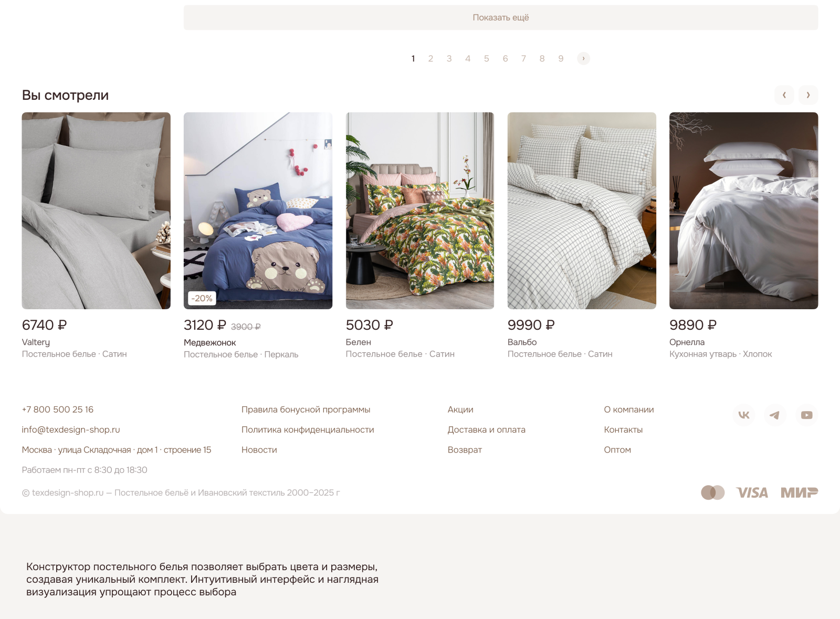Open the Telegram channel icon
Viewport: 840px width, 619px height.
pyautogui.click(x=775, y=415)
